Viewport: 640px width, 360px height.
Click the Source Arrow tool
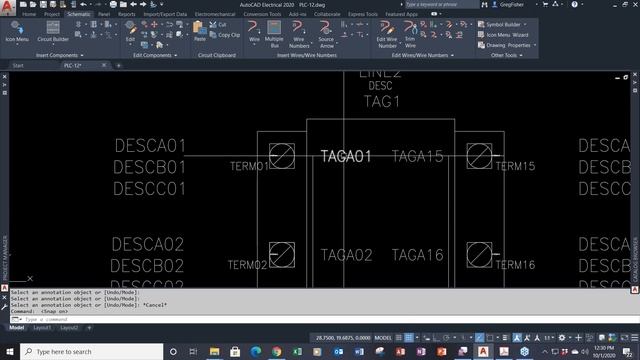click(x=326, y=34)
